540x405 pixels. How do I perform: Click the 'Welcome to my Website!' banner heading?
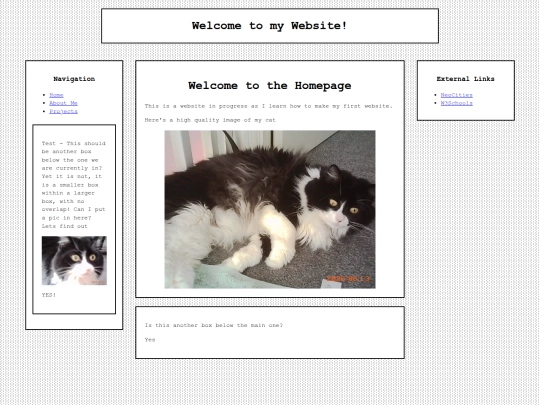[x=270, y=26]
